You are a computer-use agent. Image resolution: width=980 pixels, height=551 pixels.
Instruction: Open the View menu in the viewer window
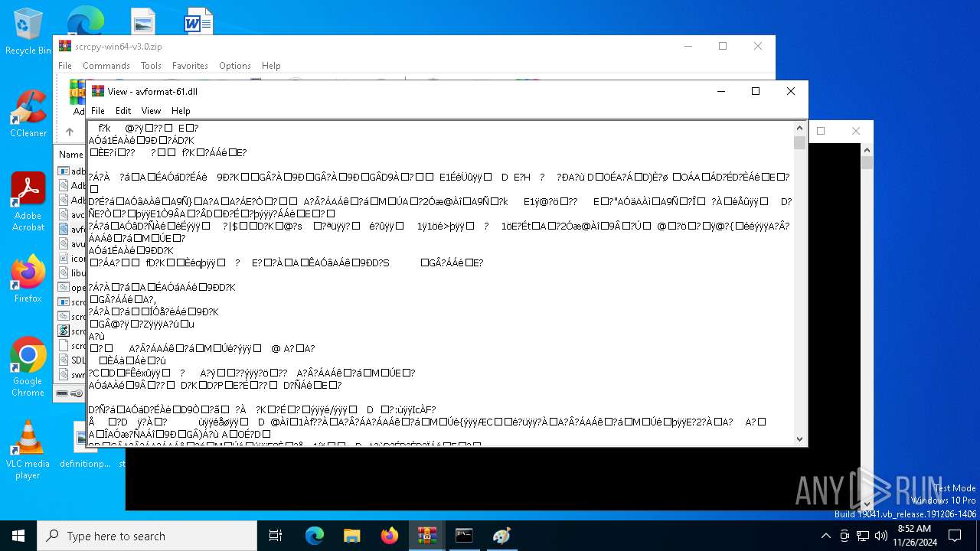tap(151, 111)
